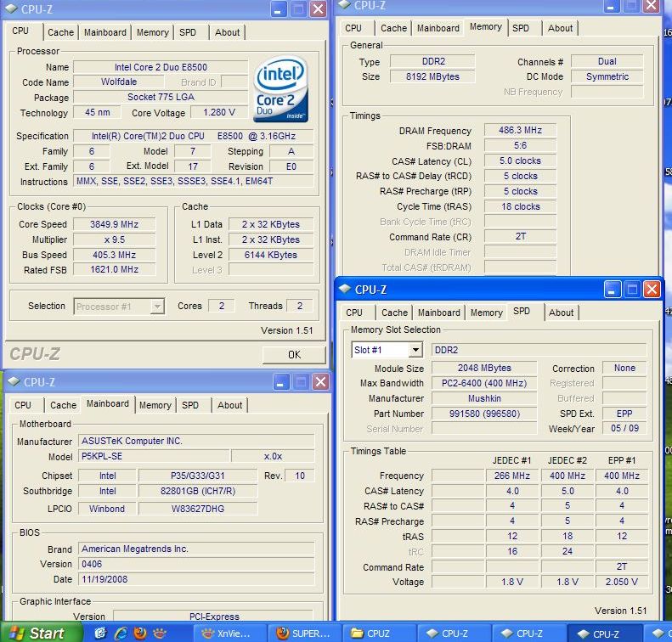Select Memory tab in the motherboard window
Screen dimensions: 672x642
coord(155,405)
